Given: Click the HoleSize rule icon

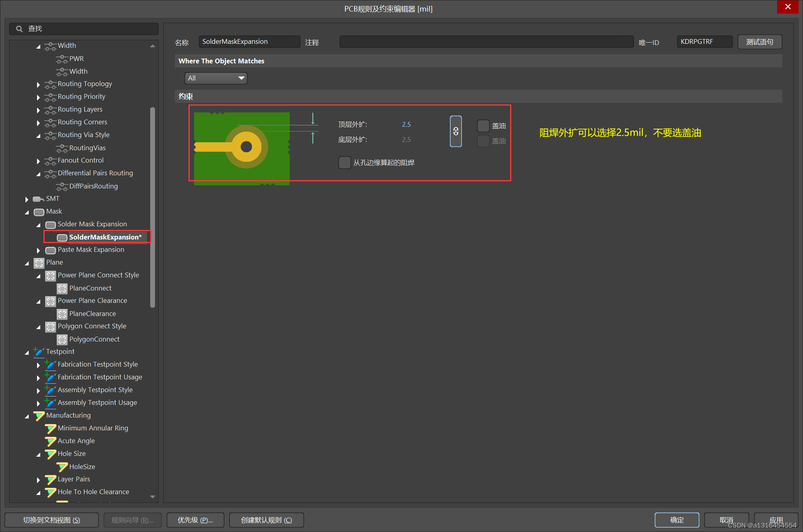Looking at the screenshot, I should point(62,467).
